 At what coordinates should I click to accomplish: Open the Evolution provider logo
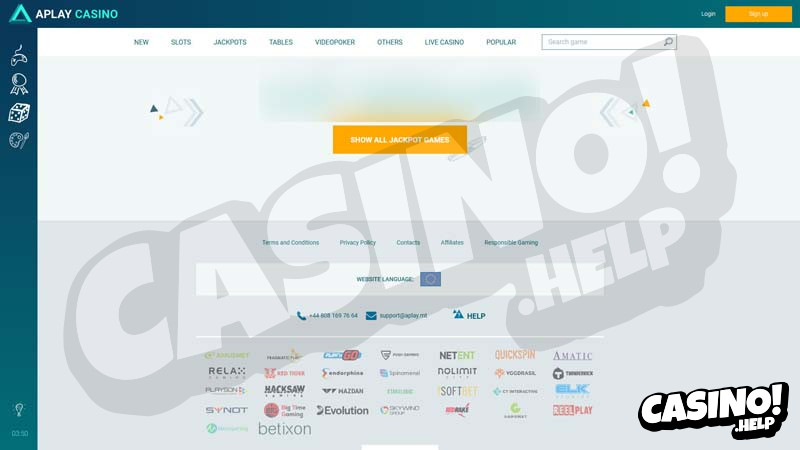[x=342, y=410]
